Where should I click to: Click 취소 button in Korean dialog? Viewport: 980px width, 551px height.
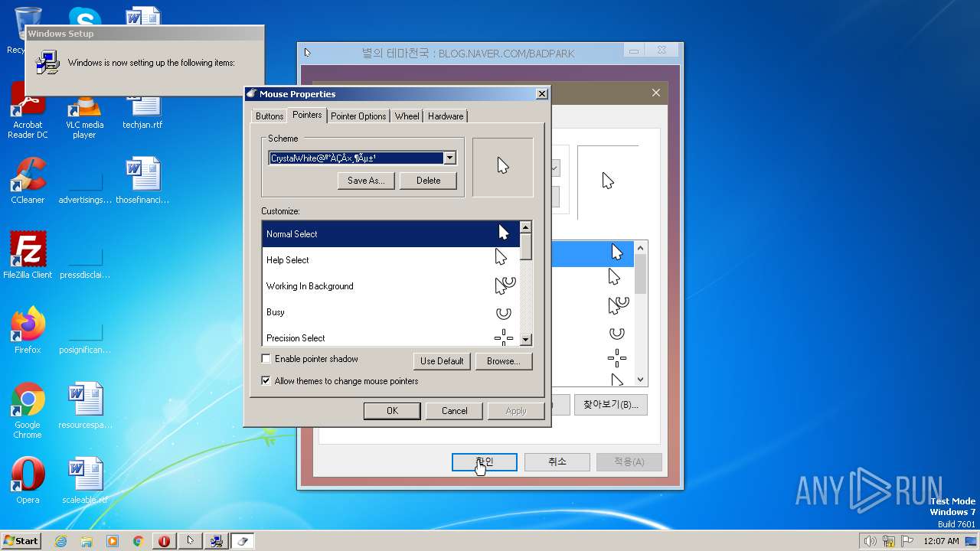[557, 461]
